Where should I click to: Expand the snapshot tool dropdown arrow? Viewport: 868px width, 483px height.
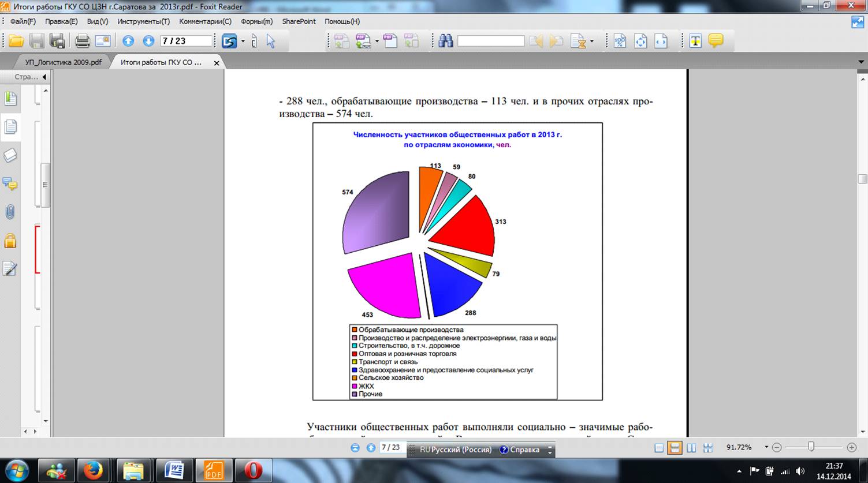[243, 42]
